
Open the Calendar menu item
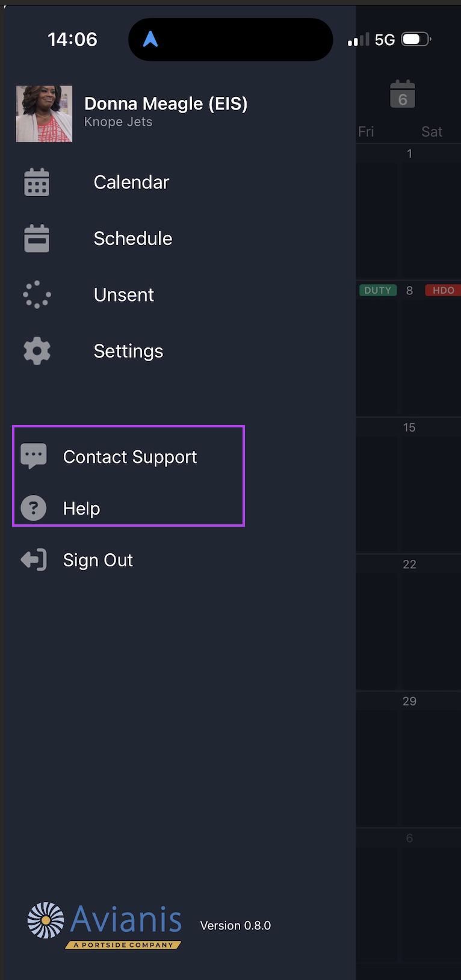coord(131,182)
